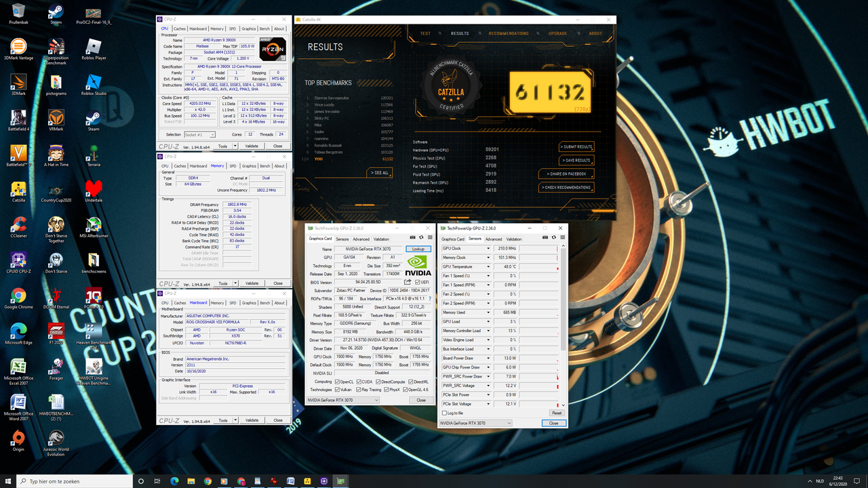Expand the Memory Used sensor dropdown
Screen dimensions: 868x488
tap(488, 312)
